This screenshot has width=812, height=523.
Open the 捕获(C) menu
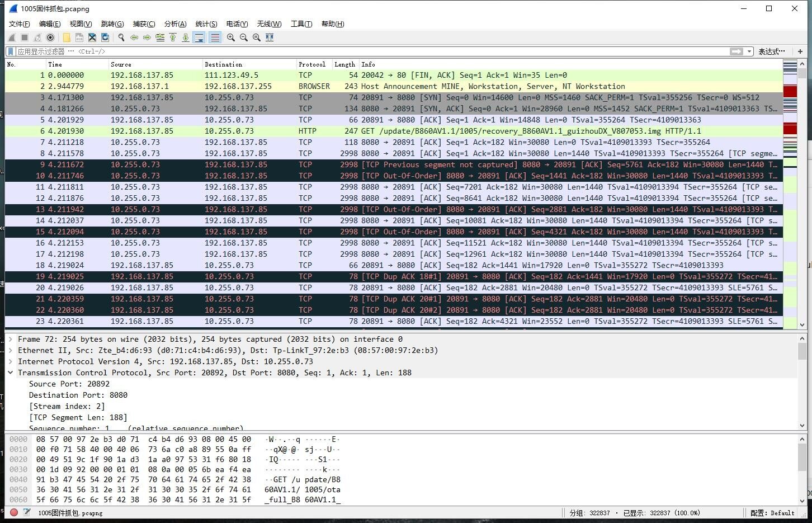tap(144, 23)
